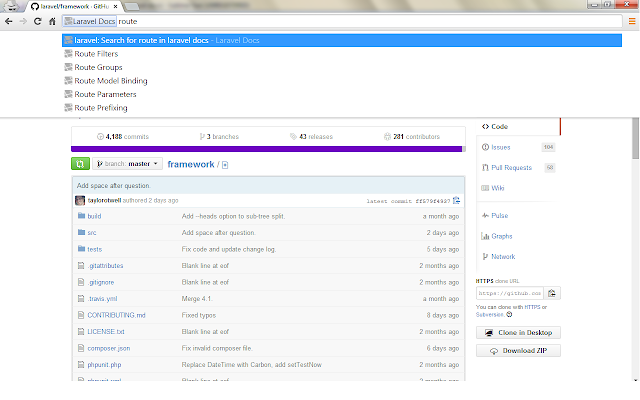Click the help icon next to Subversion

coord(509,315)
